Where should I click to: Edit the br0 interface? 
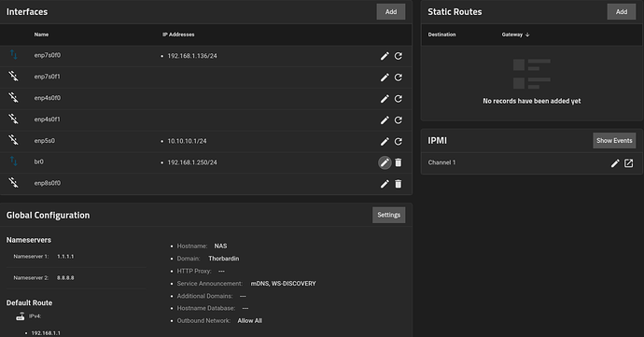(385, 162)
